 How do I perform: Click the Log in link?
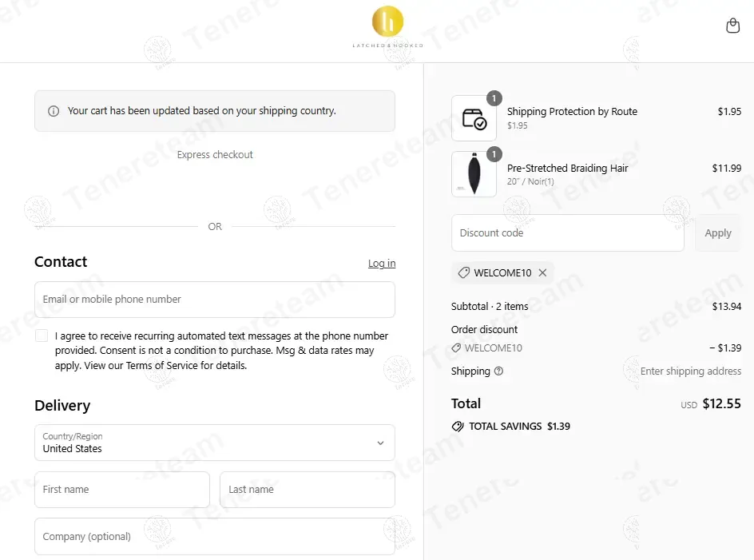382,263
